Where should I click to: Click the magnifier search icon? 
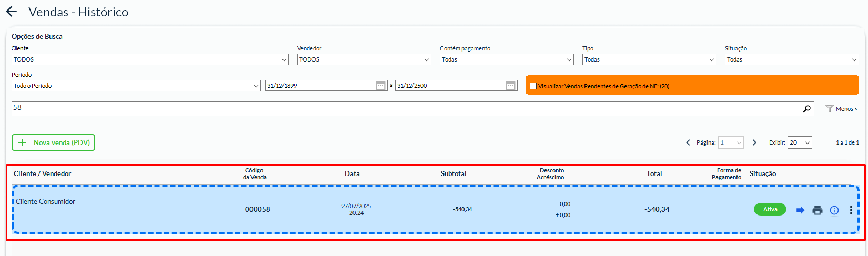point(806,109)
